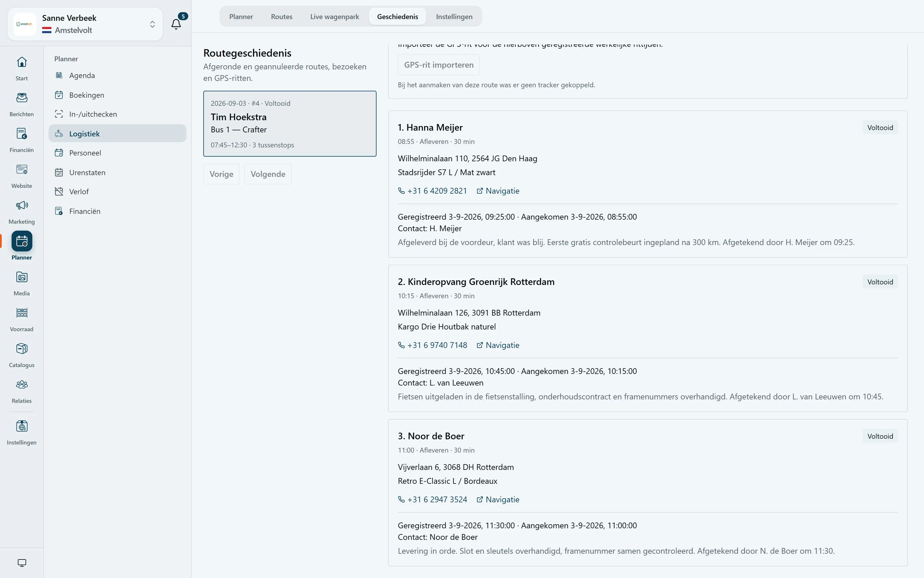924x578 pixels.
Task: Call Hanna Meijer at +31 6 4209 2821
Action: pyautogui.click(x=433, y=191)
